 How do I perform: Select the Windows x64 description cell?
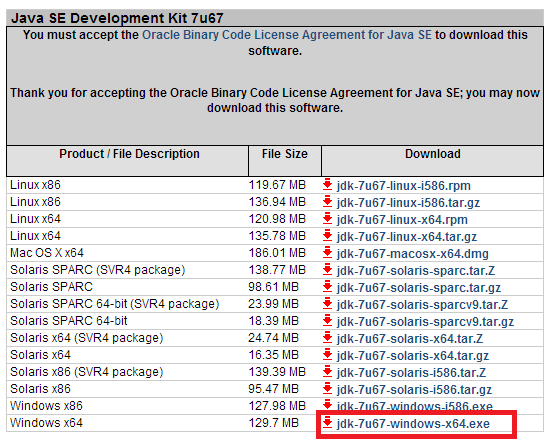point(46,423)
